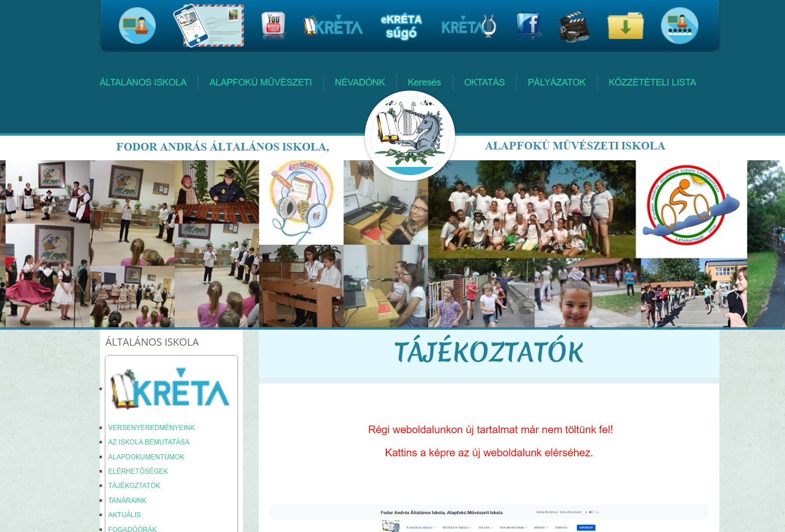This screenshot has width=785, height=532.
Task: Open AKTUÁLIS sidebar link
Action: pyautogui.click(x=124, y=515)
